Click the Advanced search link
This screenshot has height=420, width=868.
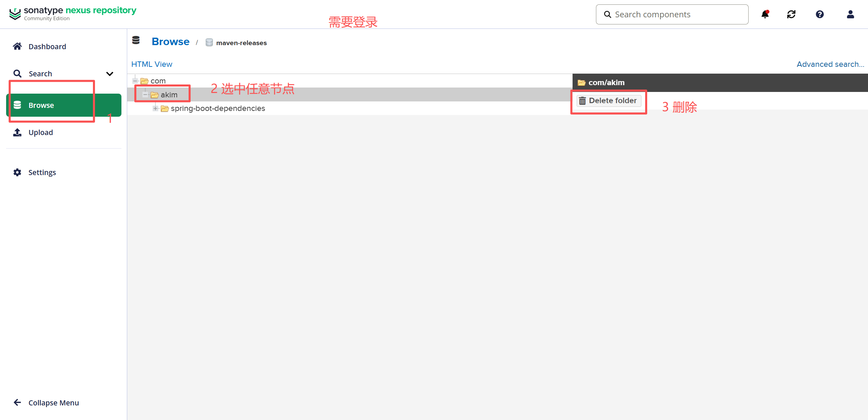[830, 64]
